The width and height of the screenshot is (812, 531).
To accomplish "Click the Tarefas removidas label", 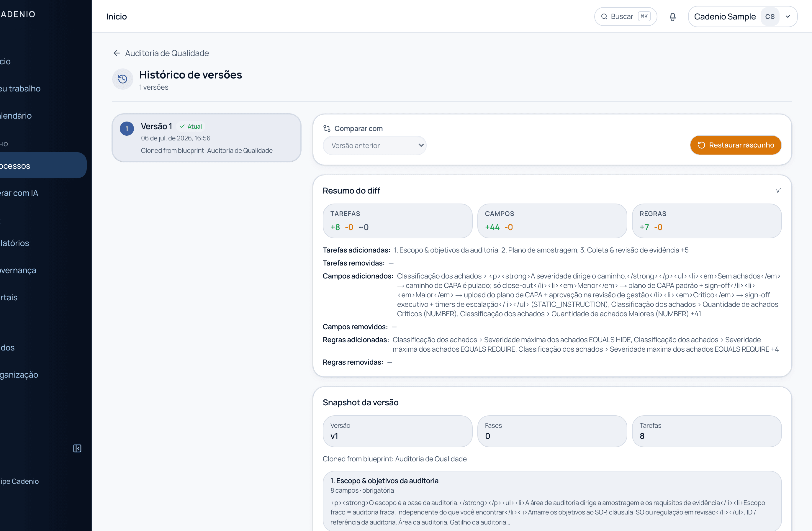I will (x=353, y=263).
